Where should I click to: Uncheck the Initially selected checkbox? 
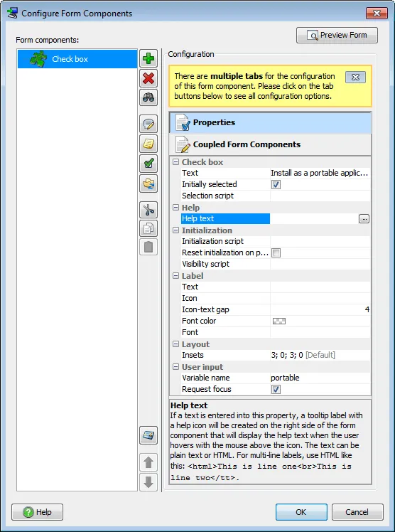pyautogui.click(x=276, y=185)
